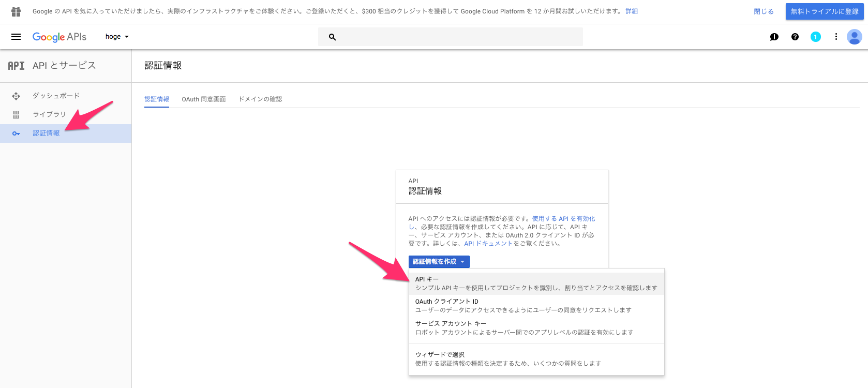
Task: Open the gift icon in the trial banner
Action: click(x=16, y=11)
